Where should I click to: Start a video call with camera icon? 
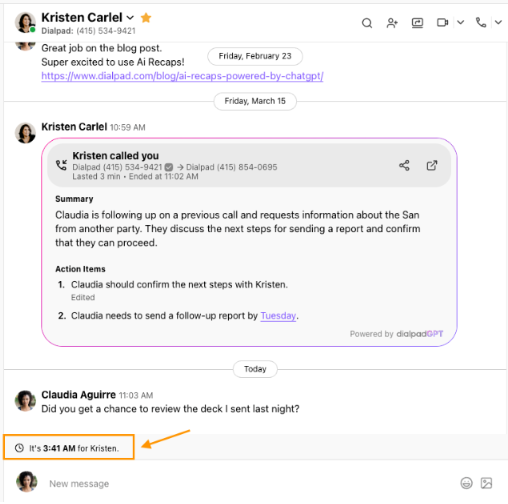(x=442, y=23)
